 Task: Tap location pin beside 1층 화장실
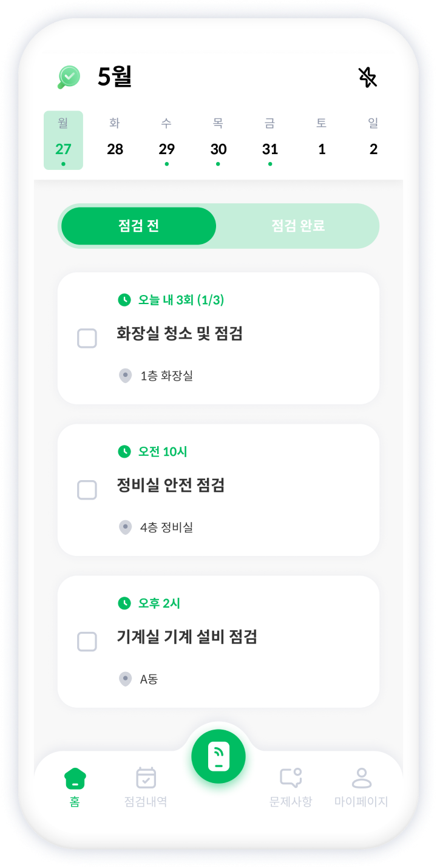point(125,376)
